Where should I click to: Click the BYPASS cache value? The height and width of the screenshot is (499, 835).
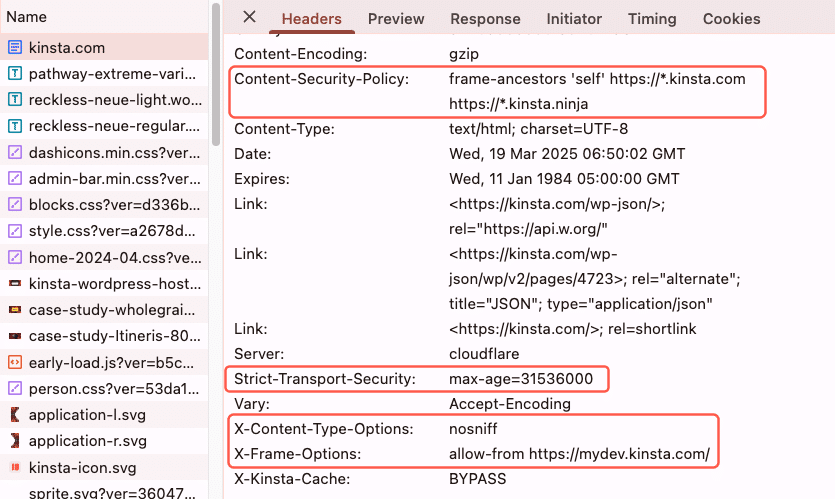click(477, 479)
